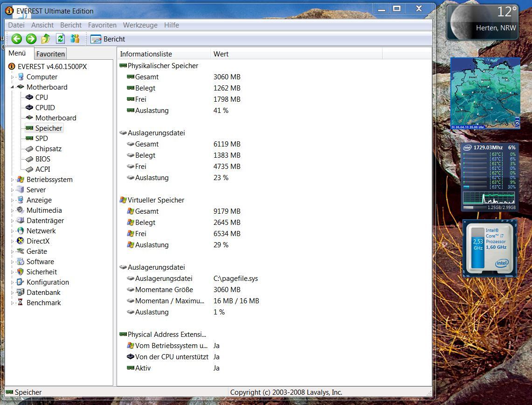Select the BIOS chip icon
This screenshot has height=405, width=532.
(29, 159)
